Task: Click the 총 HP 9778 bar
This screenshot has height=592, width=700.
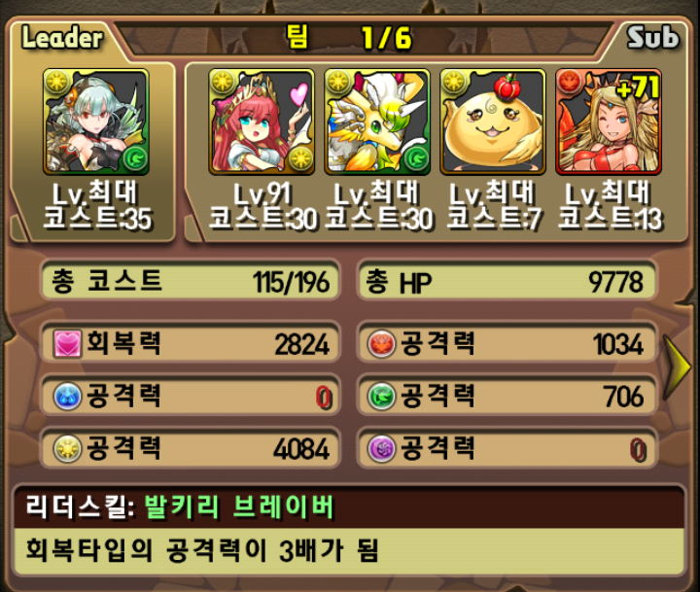Action: [x=507, y=281]
